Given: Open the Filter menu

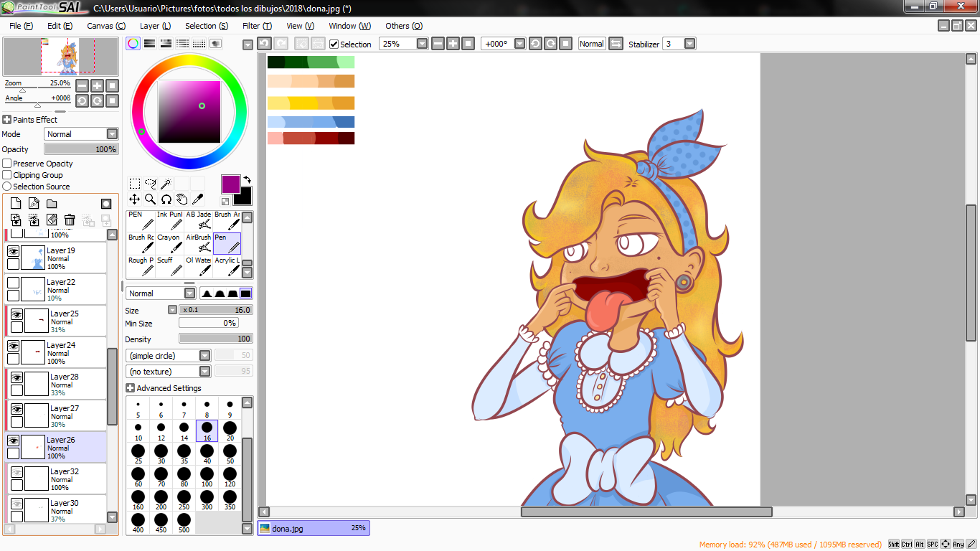Looking at the screenshot, I should coord(256,26).
